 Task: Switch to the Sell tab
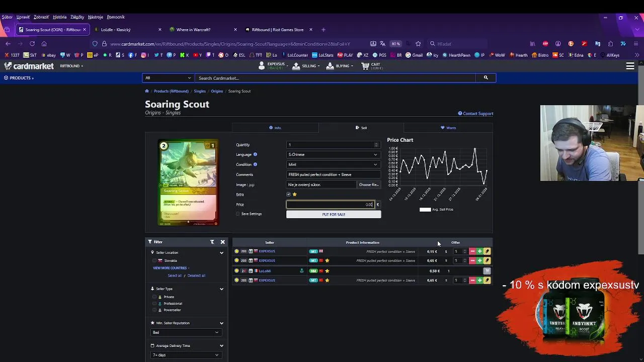[361, 128]
